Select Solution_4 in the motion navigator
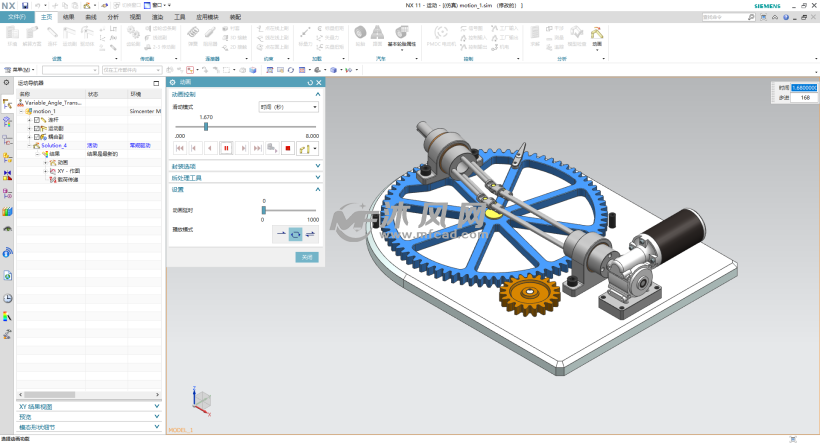 point(52,145)
